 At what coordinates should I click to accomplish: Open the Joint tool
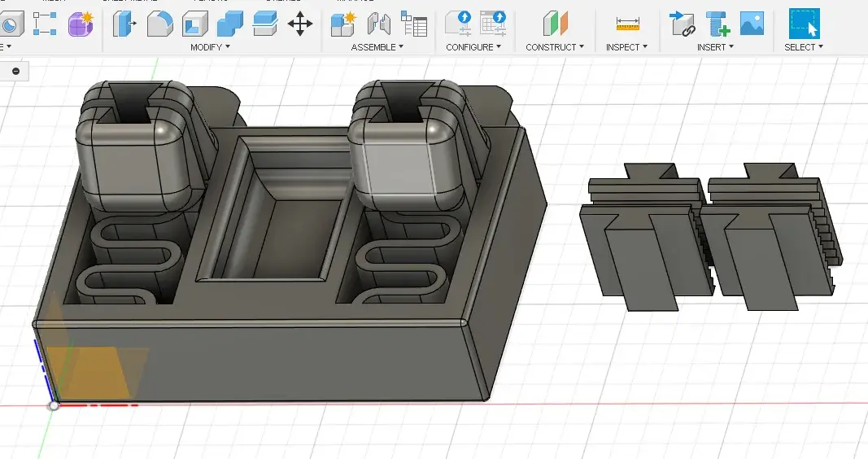click(x=378, y=24)
